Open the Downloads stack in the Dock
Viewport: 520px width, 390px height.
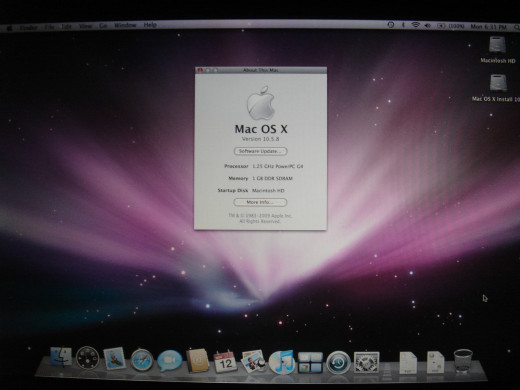[436, 362]
